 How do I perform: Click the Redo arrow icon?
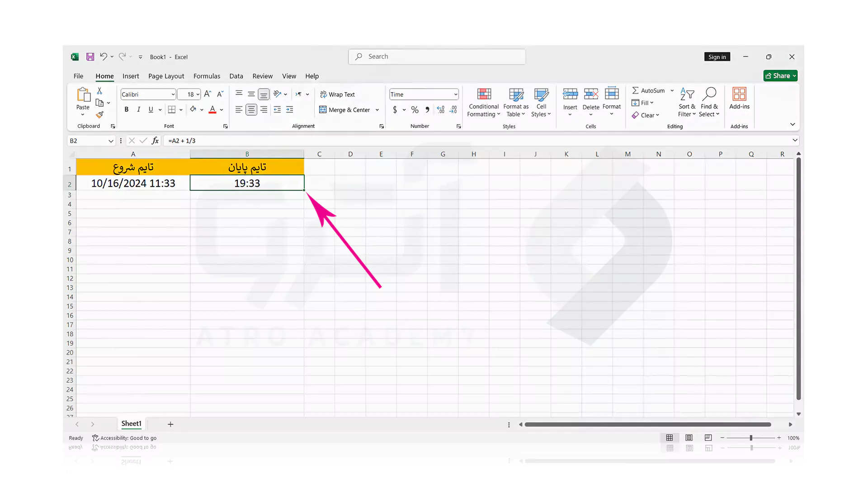pyautogui.click(x=122, y=56)
